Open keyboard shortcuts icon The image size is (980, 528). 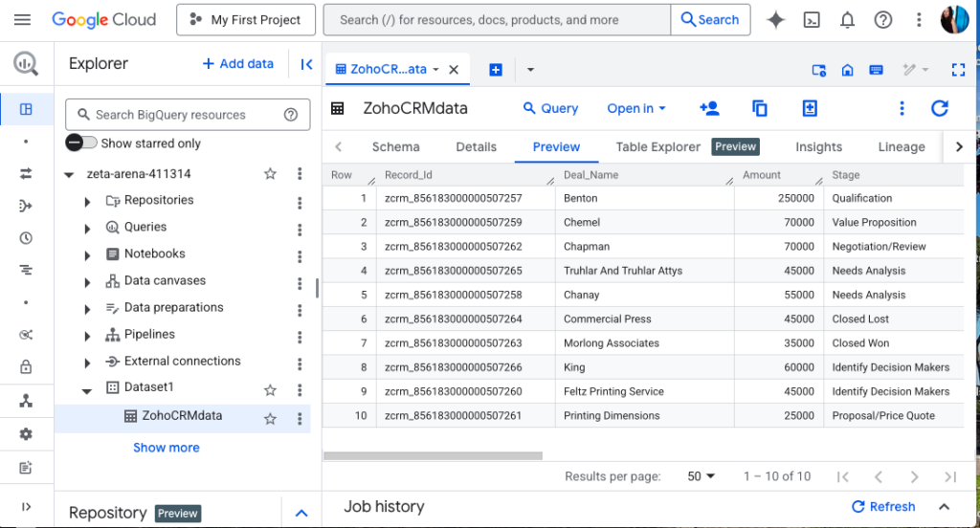tap(877, 70)
